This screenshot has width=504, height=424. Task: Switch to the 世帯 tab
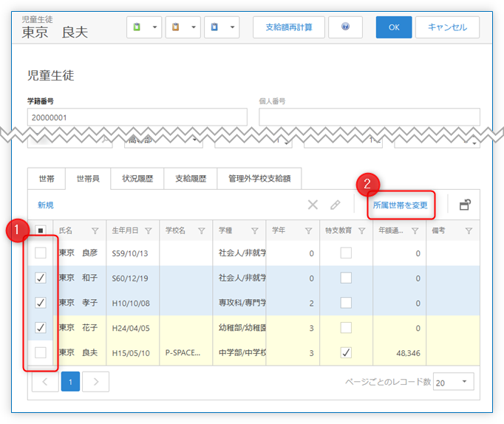47,179
